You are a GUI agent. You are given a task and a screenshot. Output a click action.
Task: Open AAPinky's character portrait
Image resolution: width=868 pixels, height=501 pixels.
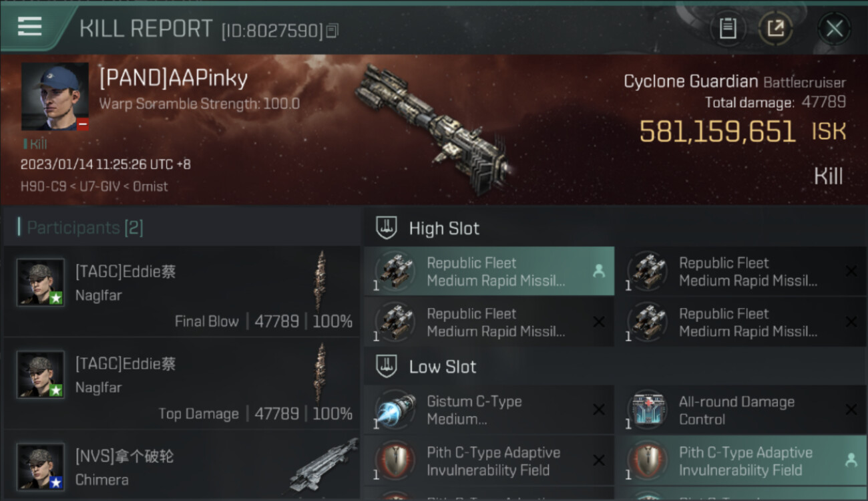[55, 96]
